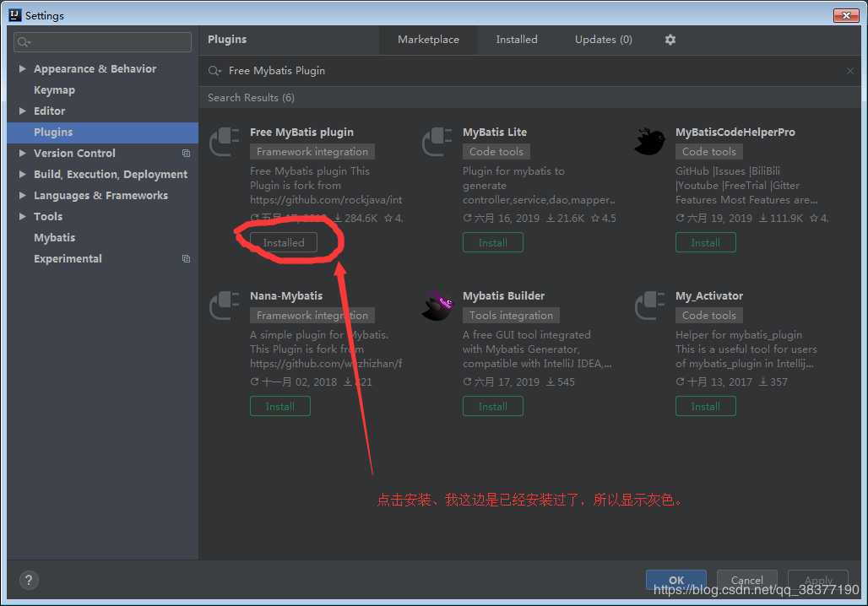Image resolution: width=868 pixels, height=606 pixels.
Task: Install the My_Activator plugin
Action: coord(705,406)
